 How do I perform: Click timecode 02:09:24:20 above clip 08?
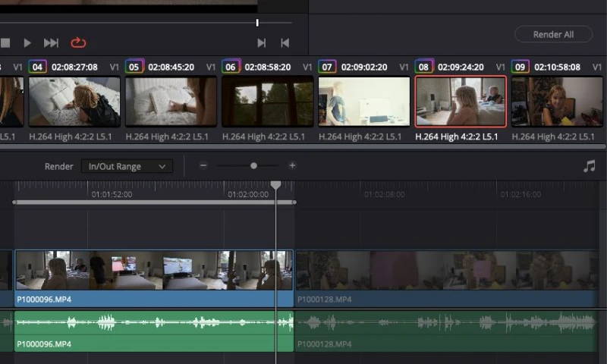461,67
